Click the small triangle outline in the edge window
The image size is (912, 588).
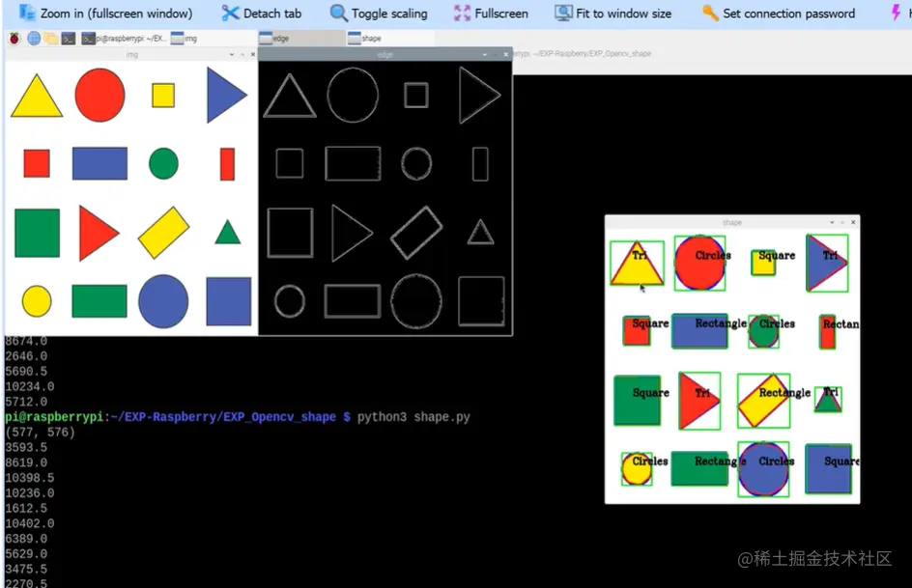(480, 233)
